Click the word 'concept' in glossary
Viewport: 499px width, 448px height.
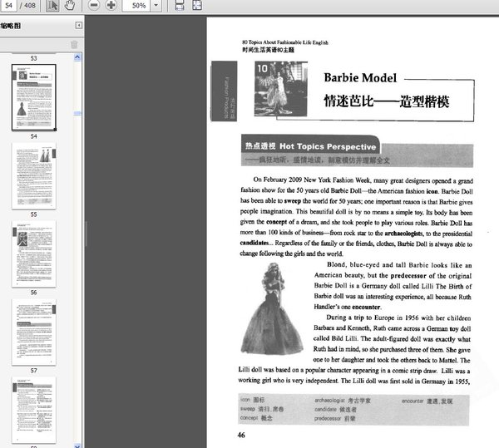click(249, 418)
